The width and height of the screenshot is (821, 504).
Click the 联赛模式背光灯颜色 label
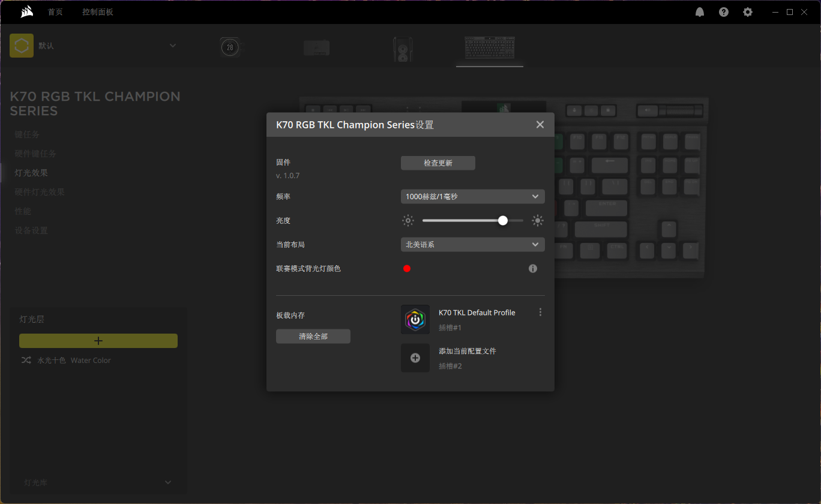(308, 269)
